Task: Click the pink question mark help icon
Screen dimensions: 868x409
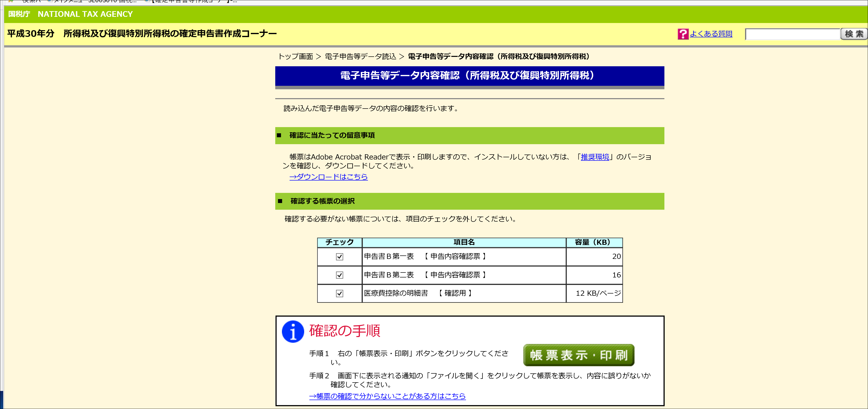Action: [683, 34]
